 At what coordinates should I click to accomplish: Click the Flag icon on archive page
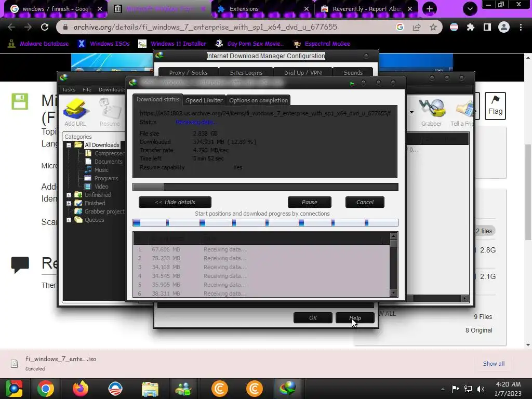point(495,106)
